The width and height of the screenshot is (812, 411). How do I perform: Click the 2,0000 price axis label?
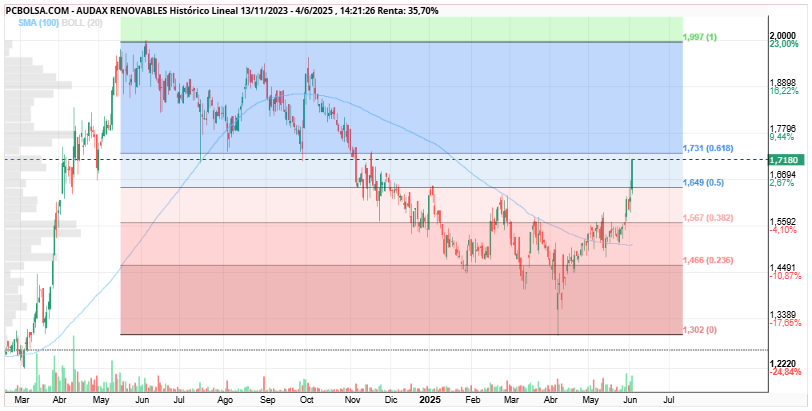(784, 36)
